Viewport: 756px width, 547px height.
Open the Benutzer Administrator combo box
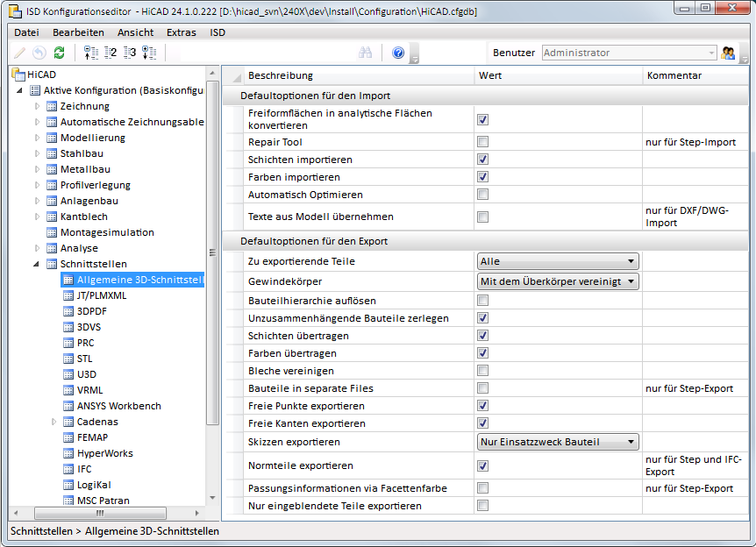(x=629, y=53)
